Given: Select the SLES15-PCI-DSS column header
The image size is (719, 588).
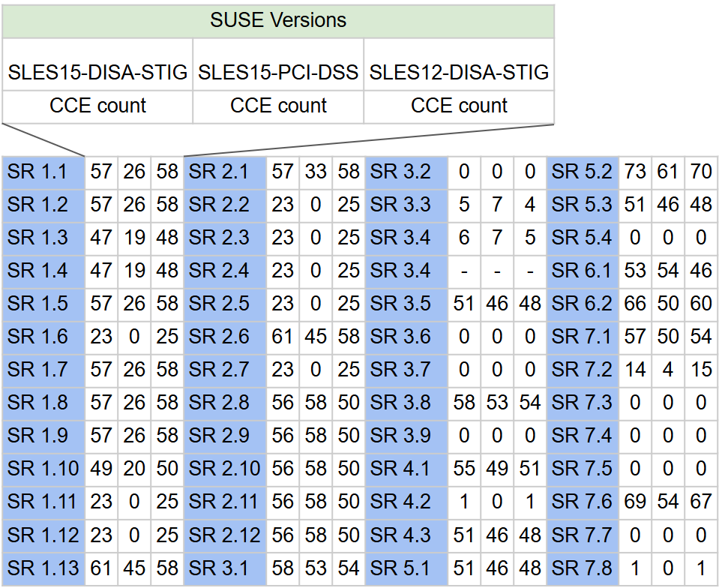Looking at the screenshot, I should click(278, 73).
